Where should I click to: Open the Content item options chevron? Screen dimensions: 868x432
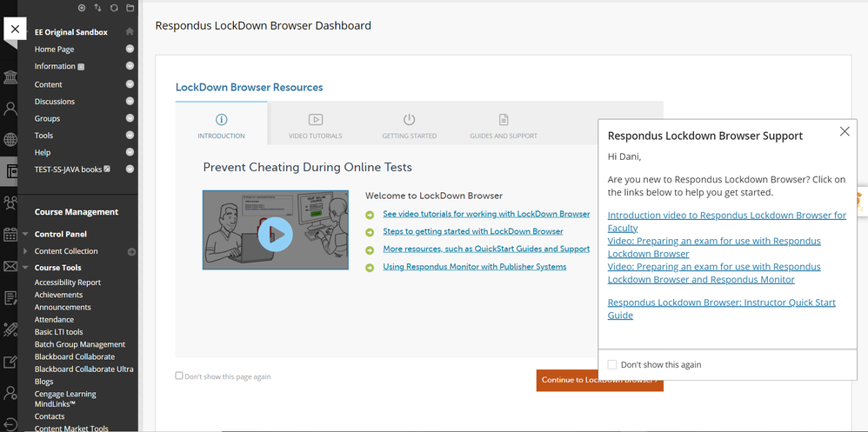coord(130,84)
